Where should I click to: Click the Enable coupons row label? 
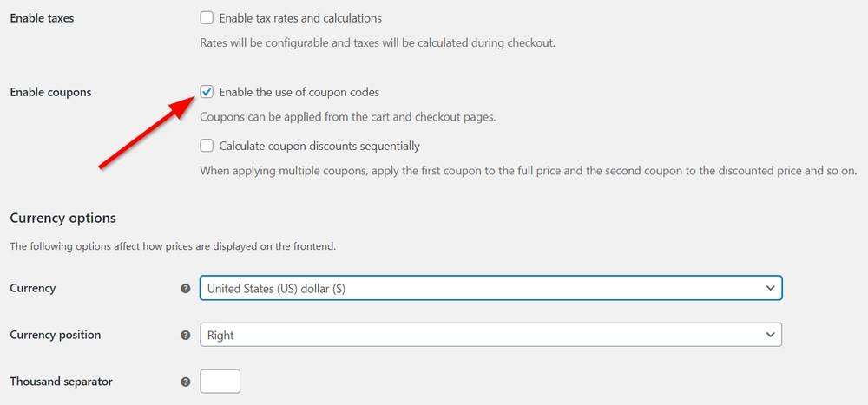coord(50,92)
